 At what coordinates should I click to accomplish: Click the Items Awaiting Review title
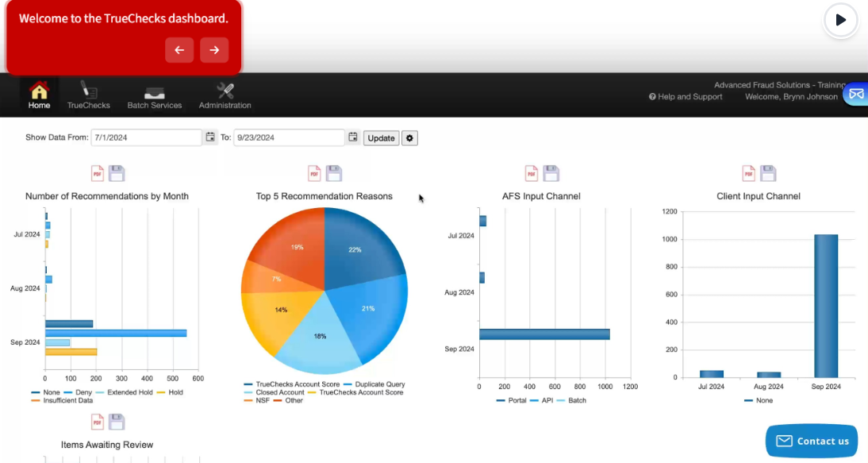[x=107, y=445]
